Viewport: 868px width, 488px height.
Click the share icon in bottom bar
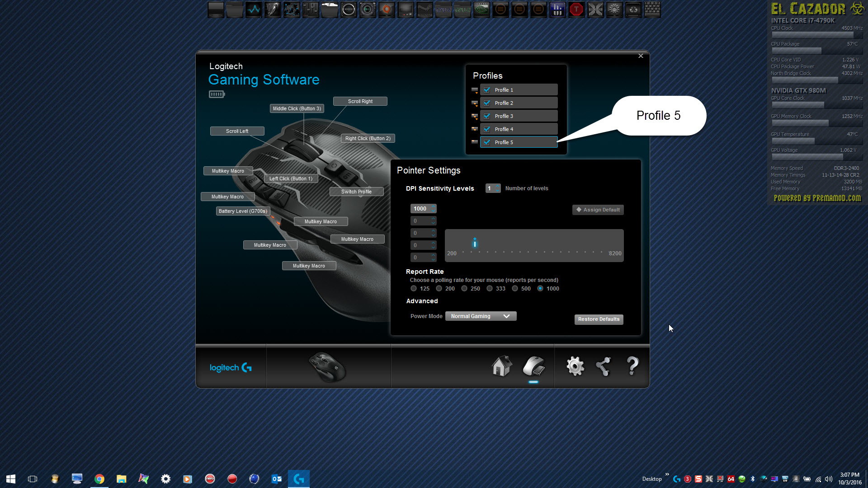pyautogui.click(x=604, y=366)
